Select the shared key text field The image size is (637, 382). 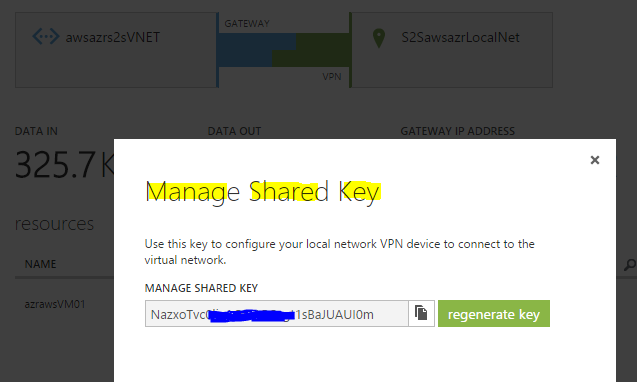277,313
